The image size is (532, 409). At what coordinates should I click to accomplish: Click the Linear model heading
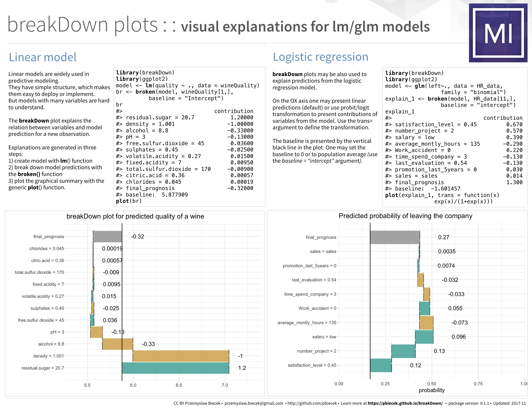tap(42, 57)
